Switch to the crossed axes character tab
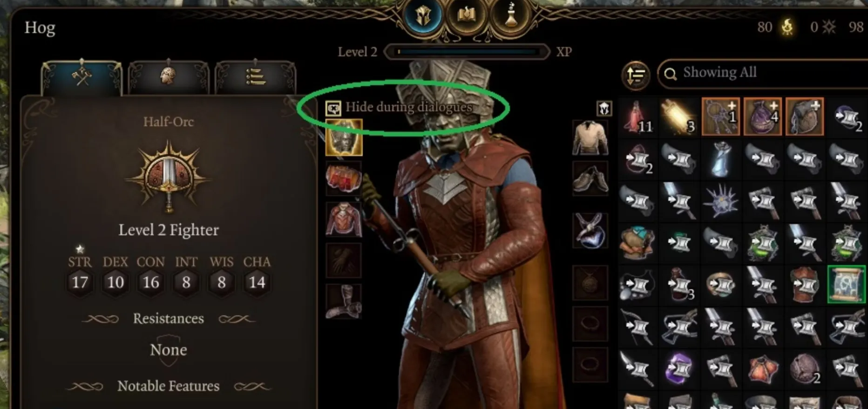 tap(82, 77)
